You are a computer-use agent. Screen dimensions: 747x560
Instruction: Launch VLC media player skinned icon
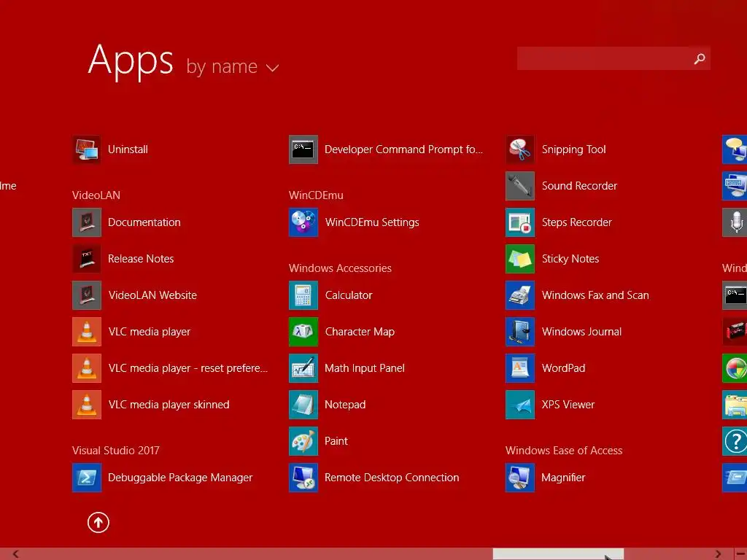tap(86, 405)
